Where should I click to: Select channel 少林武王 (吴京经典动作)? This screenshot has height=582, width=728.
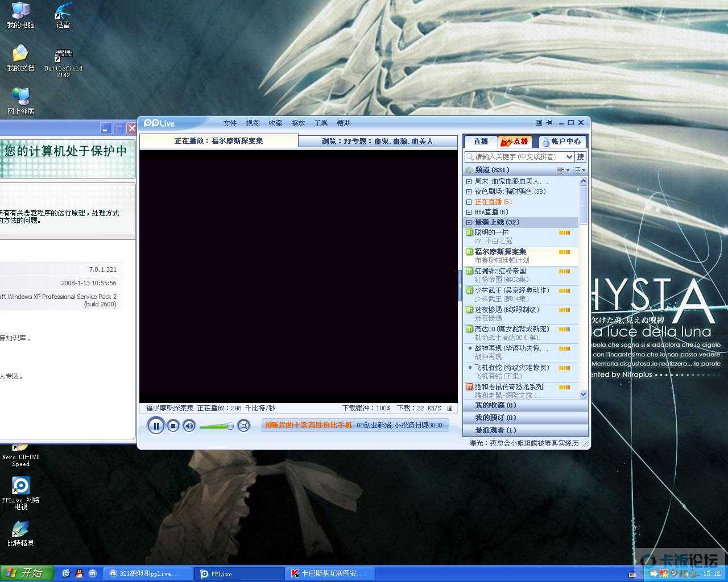522,294
